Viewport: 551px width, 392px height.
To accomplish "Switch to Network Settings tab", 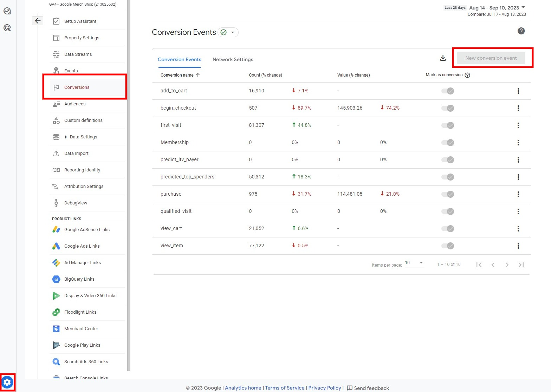I will point(233,59).
